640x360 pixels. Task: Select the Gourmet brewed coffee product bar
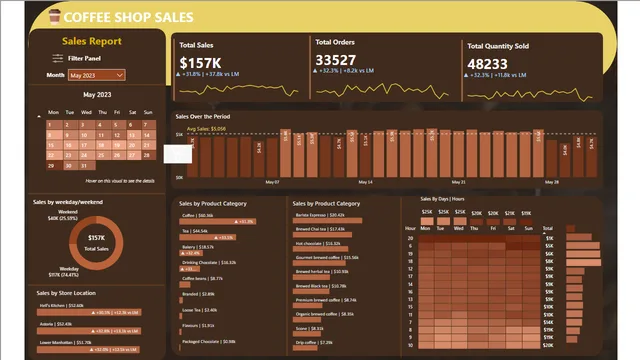pyautogui.click(x=319, y=263)
